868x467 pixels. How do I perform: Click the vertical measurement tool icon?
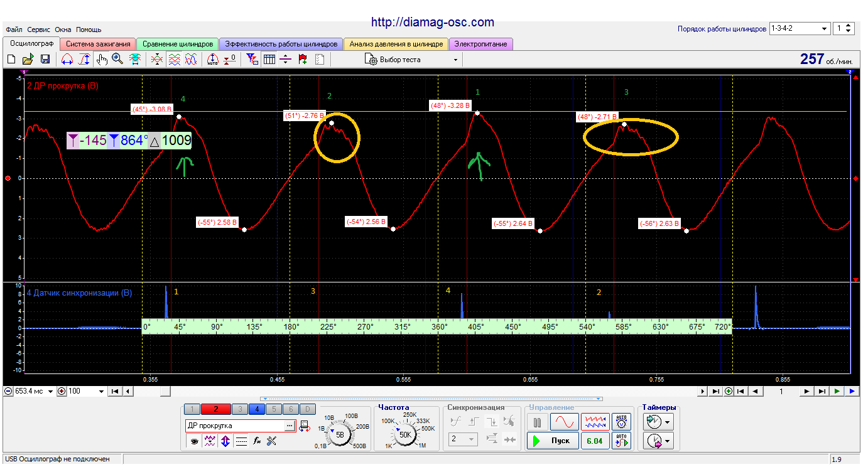tap(84, 60)
